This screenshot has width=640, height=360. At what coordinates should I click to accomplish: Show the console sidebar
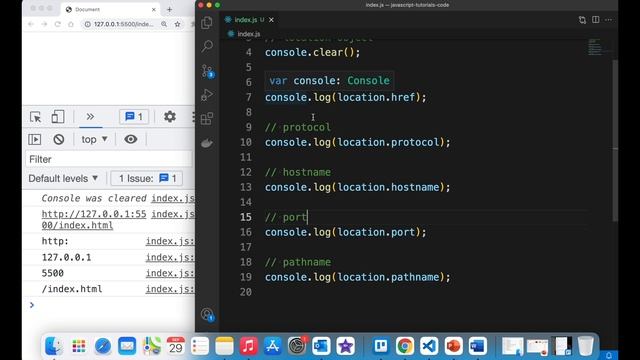pos(35,140)
